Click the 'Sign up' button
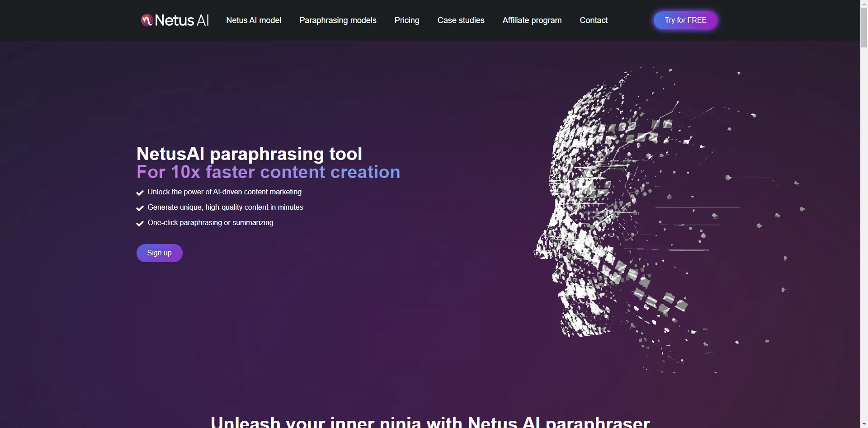 [x=159, y=253]
